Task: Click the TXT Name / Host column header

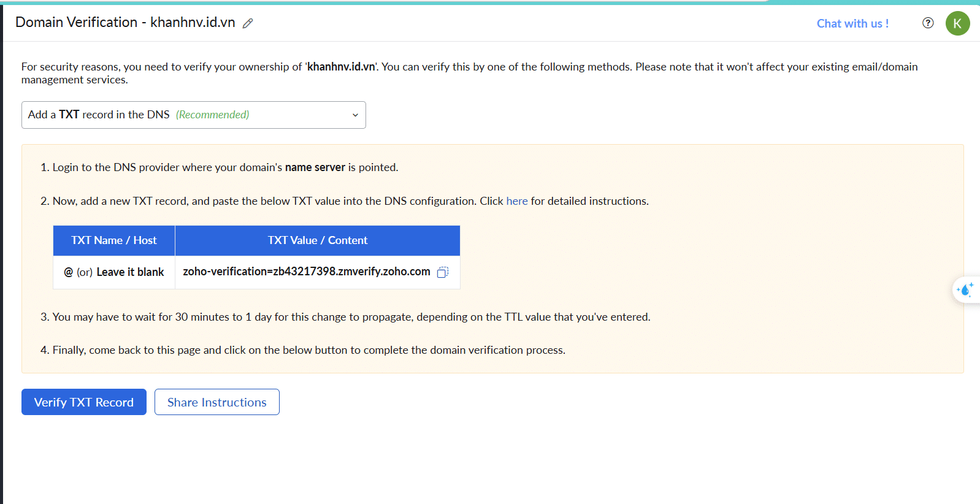Action: 114,240
